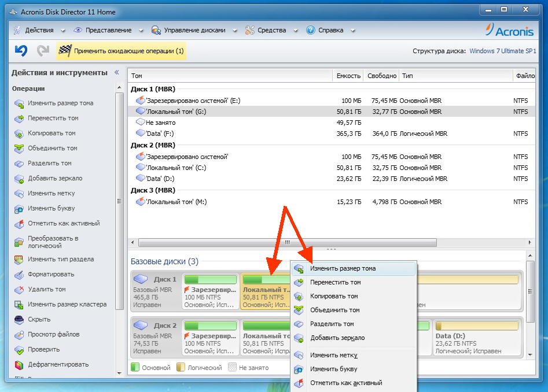The width and height of the screenshot is (548, 392).
Task: Choose 'Изменить размер тома' in context menu
Action: pyautogui.click(x=343, y=268)
